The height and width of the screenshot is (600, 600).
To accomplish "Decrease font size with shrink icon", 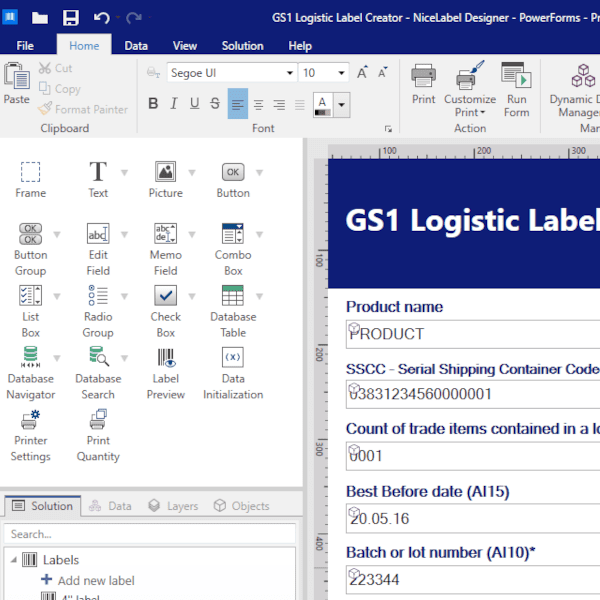I will click(x=382, y=72).
